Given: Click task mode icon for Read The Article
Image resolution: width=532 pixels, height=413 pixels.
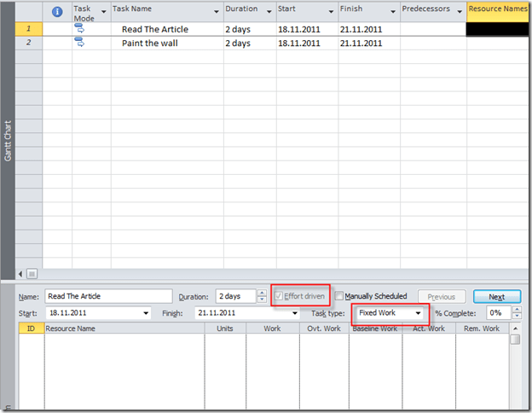Looking at the screenshot, I should (x=80, y=28).
